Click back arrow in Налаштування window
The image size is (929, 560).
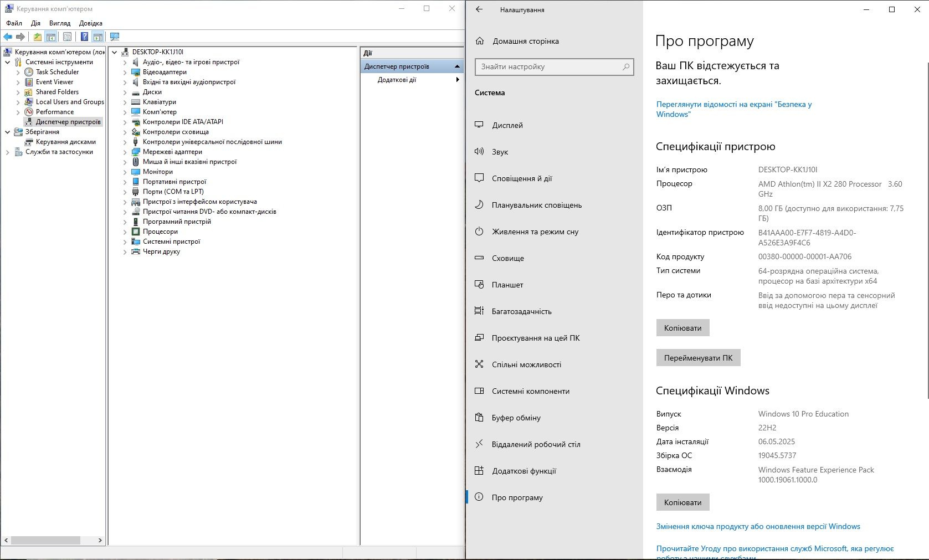click(480, 9)
